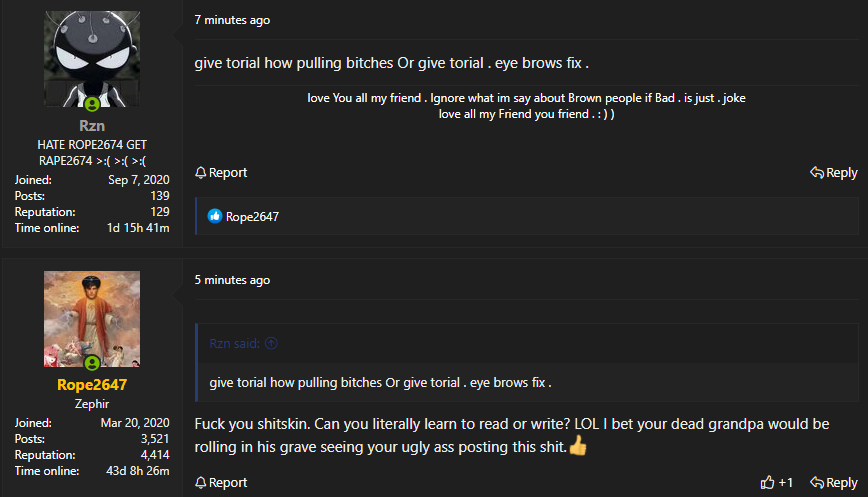Image resolution: width=868 pixels, height=497 pixels.
Task: Open the yellow Rope2647 username under the avatar
Action: [92, 385]
